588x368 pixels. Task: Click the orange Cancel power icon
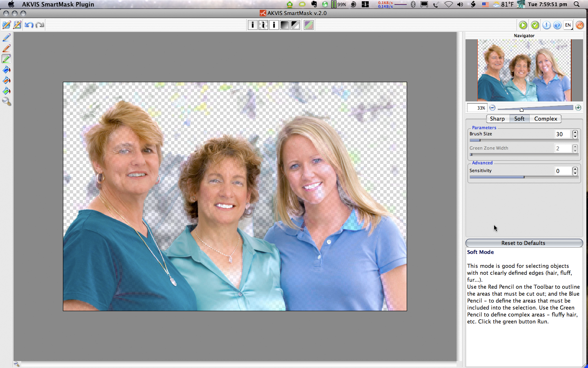(x=579, y=25)
